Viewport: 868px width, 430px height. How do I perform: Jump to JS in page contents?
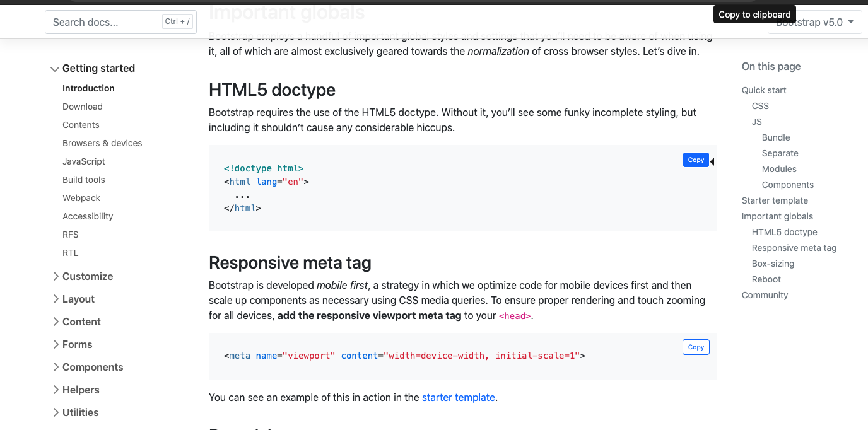[x=757, y=122]
